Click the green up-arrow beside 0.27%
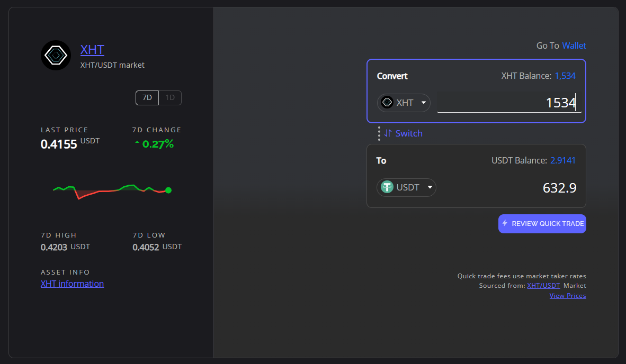626x364 pixels. click(x=137, y=142)
